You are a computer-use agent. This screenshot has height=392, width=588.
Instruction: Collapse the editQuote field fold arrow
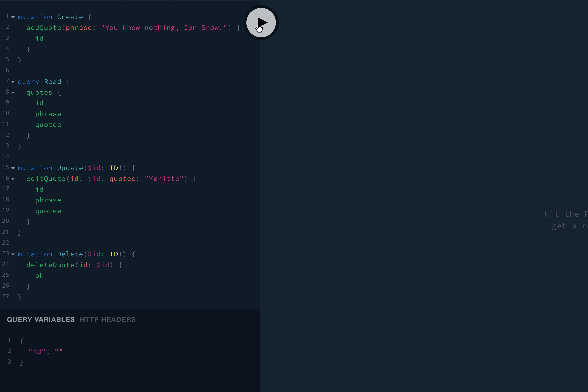coord(13,179)
